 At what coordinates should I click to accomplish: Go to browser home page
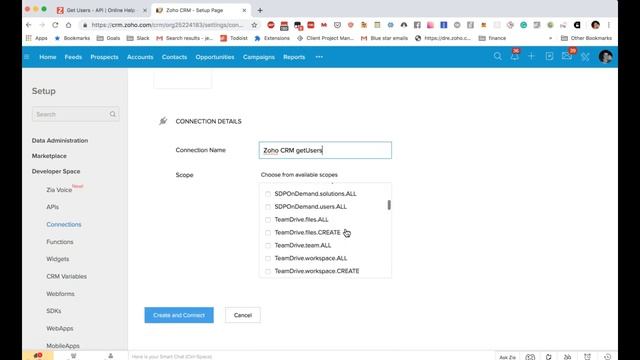coord(69,25)
